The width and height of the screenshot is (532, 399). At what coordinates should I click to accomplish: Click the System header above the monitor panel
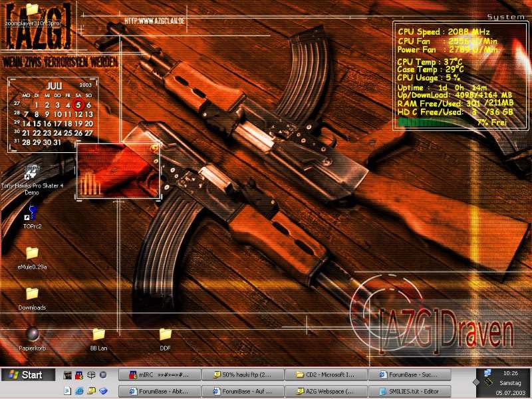click(x=505, y=17)
